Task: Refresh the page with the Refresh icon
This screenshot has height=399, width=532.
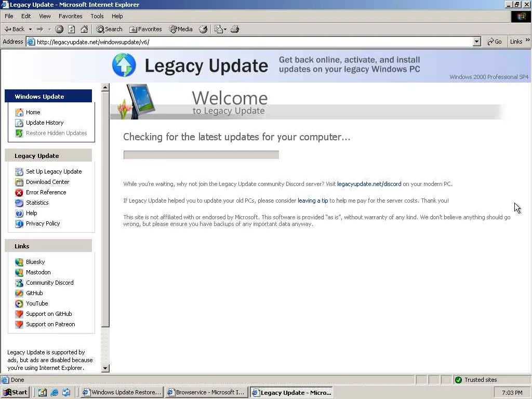Action: [x=72, y=29]
